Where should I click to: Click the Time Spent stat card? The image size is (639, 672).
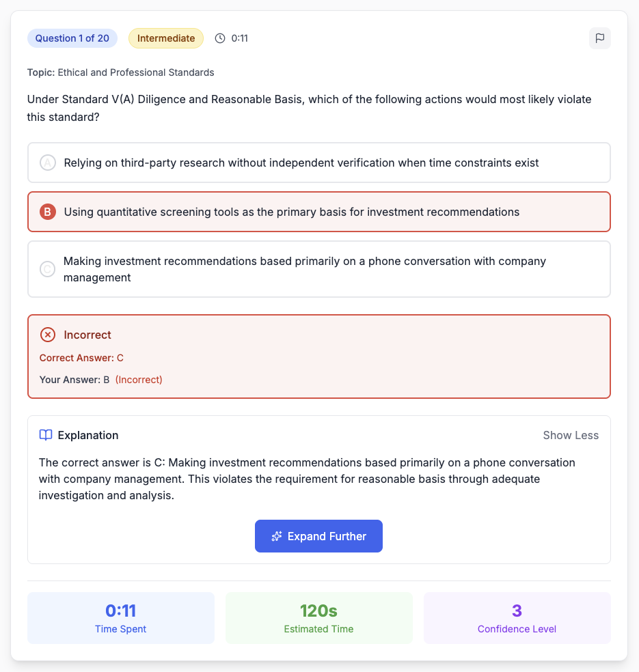120,618
